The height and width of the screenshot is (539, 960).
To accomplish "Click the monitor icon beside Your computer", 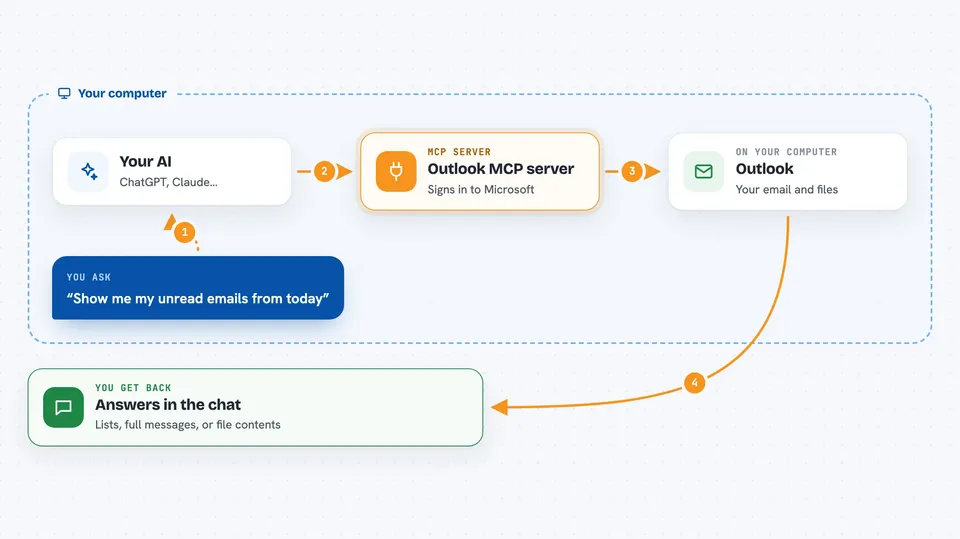I will pos(64,93).
